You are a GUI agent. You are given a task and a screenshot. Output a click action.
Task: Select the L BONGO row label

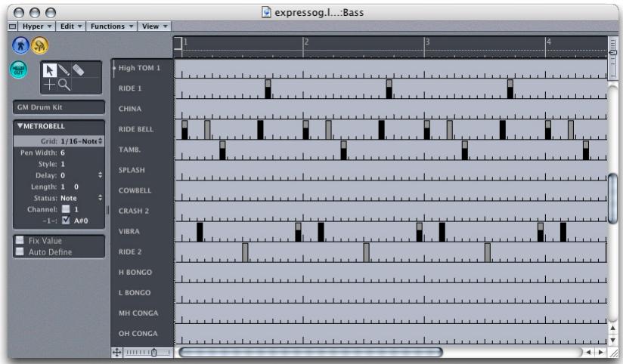click(135, 292)
